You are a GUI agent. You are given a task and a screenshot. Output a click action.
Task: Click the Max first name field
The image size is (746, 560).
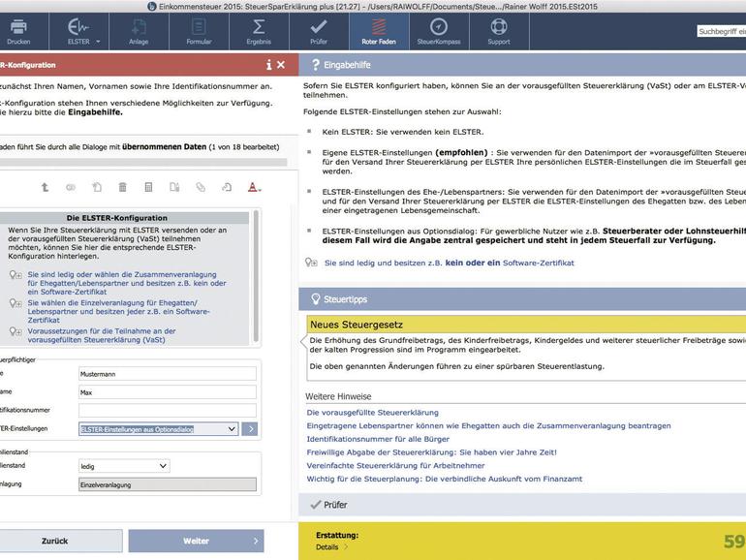click(x=168, y=392)
